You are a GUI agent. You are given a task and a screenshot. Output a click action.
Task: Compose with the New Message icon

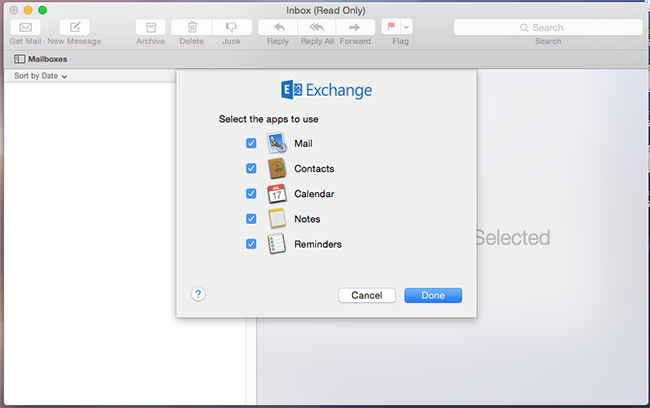point(75,27)
